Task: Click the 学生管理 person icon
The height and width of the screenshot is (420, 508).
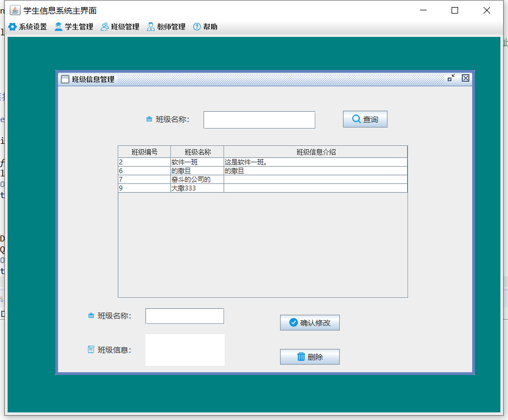Action: pyautogui.click(x=58, y=26)
